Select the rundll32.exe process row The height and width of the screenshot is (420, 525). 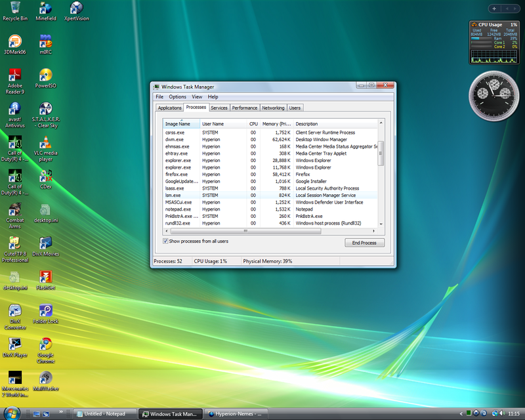(270, 223)
